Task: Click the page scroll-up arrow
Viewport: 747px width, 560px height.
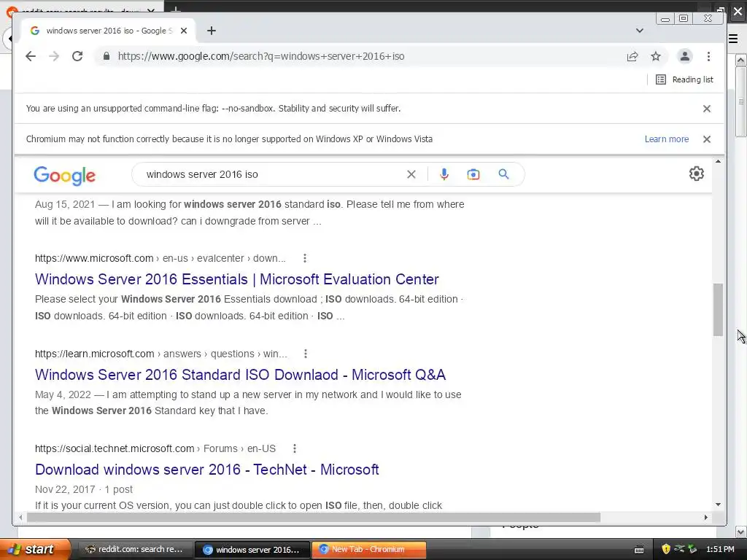Action: point(718,162)
